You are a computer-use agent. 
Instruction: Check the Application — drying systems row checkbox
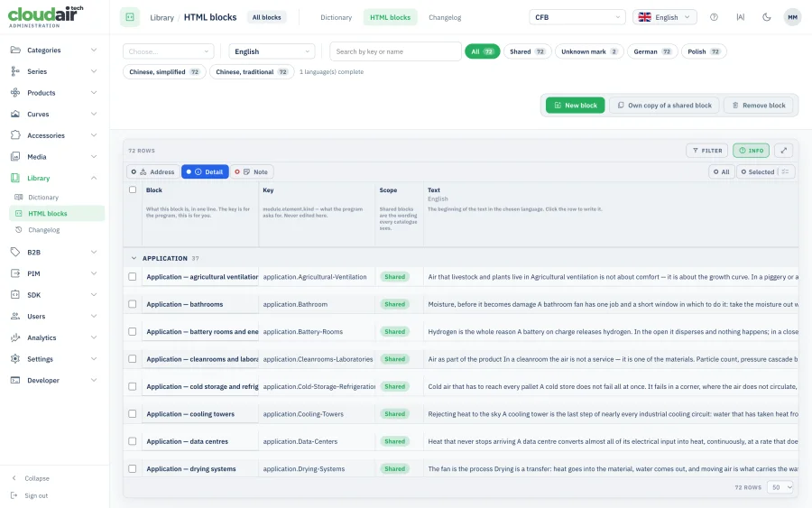pos(133,468)
